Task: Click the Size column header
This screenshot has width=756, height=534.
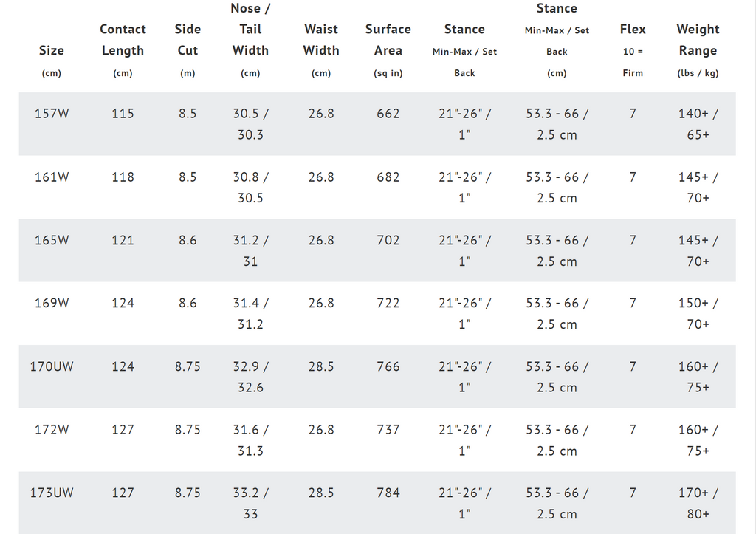Action: pyautogui.click(x=52, y=61)
